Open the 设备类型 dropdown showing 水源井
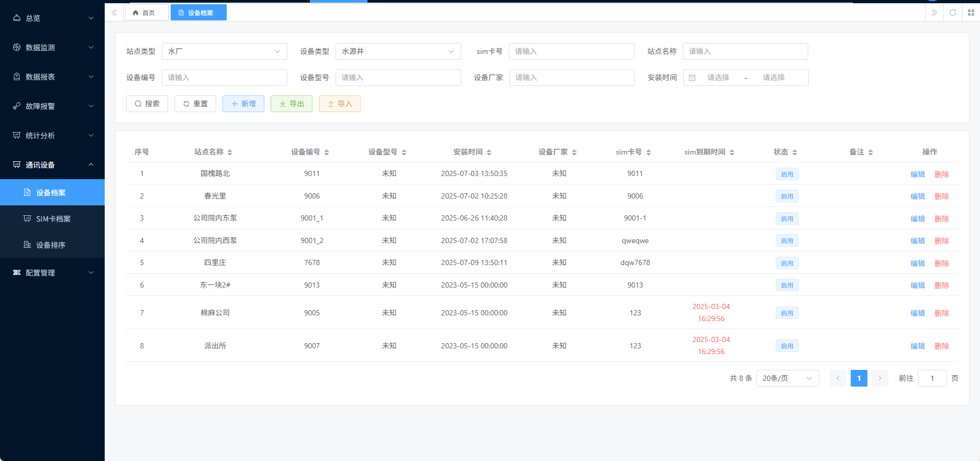 tap(398, 51)
